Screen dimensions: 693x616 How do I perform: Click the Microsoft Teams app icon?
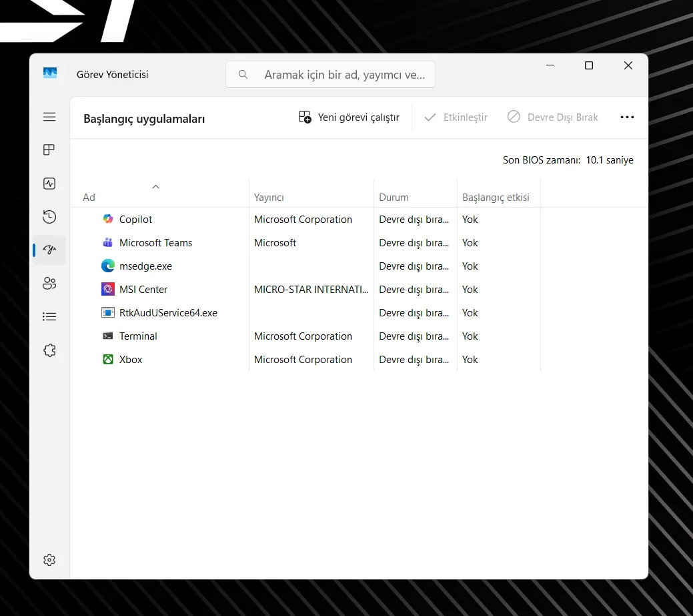108,242
